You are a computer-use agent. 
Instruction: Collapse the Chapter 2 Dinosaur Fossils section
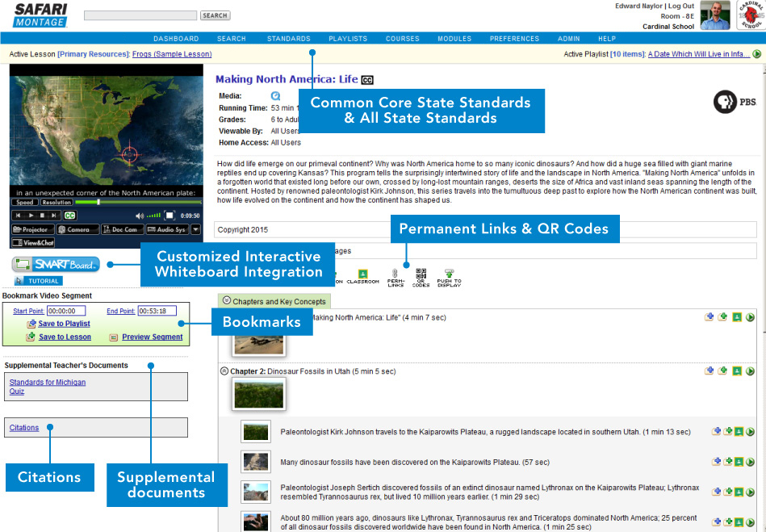tap(224, 371)
